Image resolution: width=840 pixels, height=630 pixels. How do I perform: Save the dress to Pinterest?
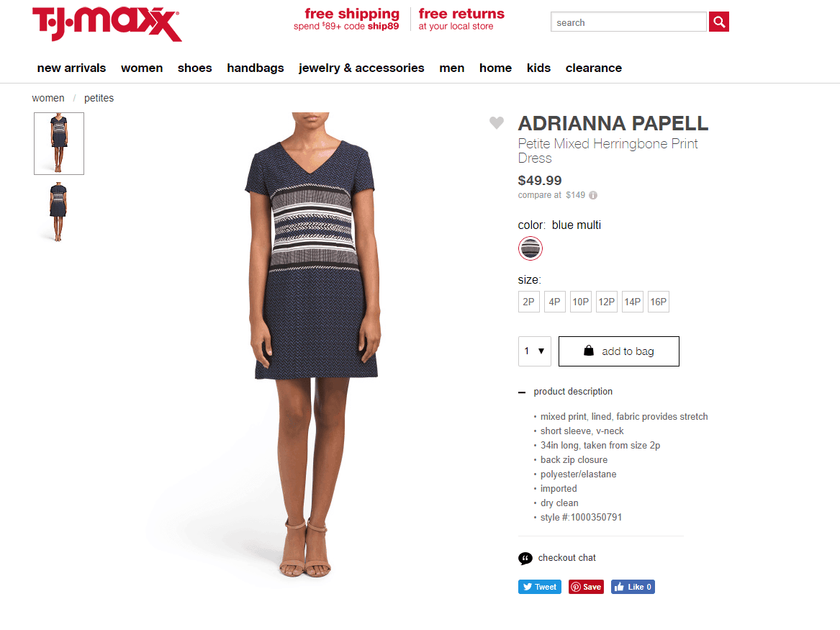[586, 587]
